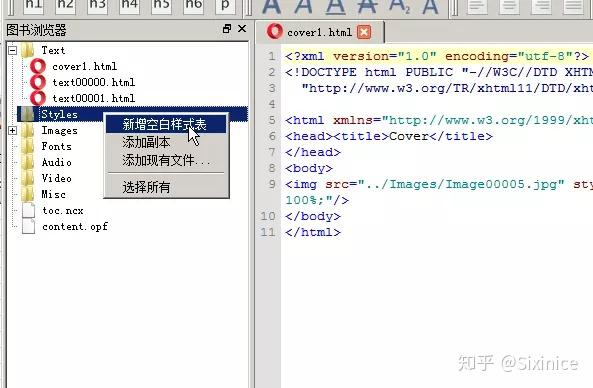Align text left
The image size is (593, 388).
477,6
